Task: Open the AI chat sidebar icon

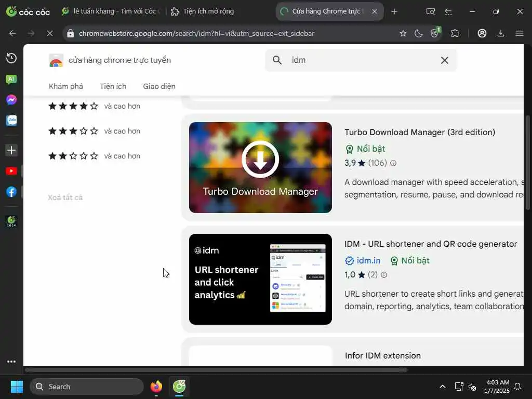Action: click(11, 79)
